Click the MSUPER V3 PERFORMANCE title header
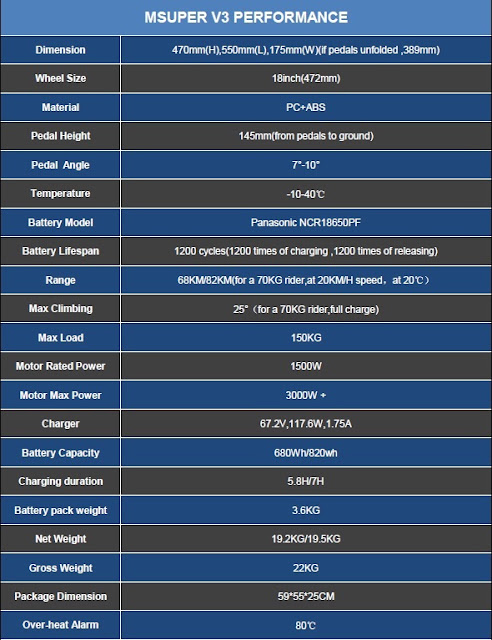 point(246,17)
